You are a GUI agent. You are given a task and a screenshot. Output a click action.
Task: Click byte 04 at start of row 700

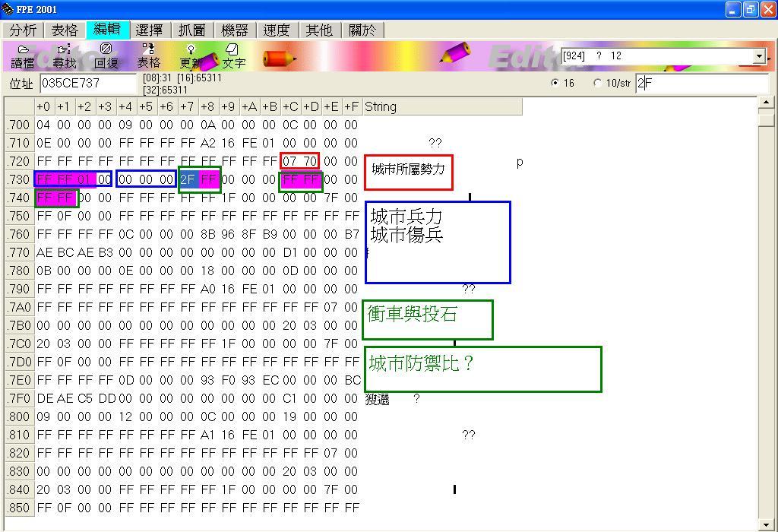(43, 125)
